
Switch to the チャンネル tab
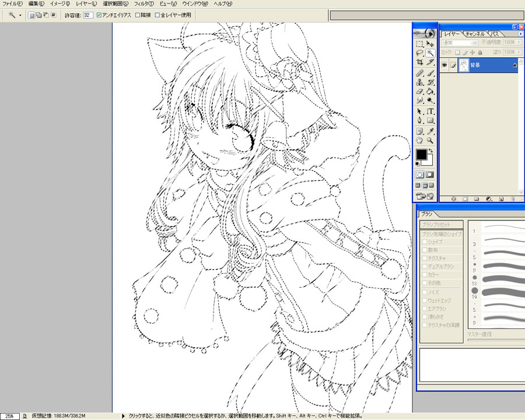click(x=475, y=34)
